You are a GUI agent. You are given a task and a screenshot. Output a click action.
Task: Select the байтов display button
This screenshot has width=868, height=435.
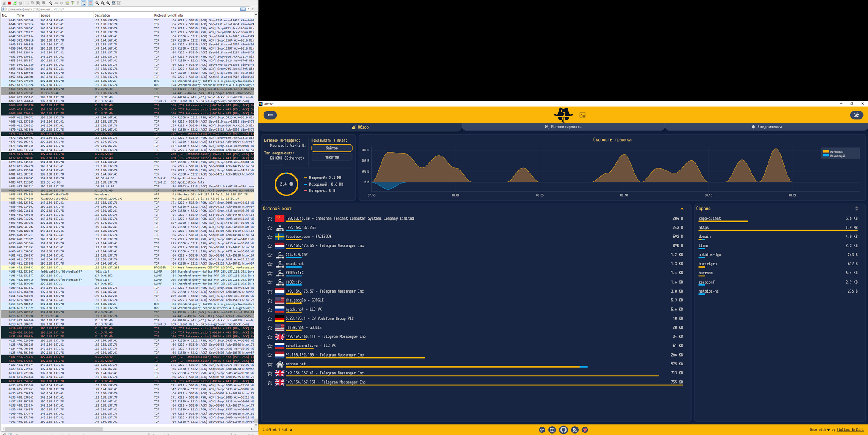tap(331, 148)
